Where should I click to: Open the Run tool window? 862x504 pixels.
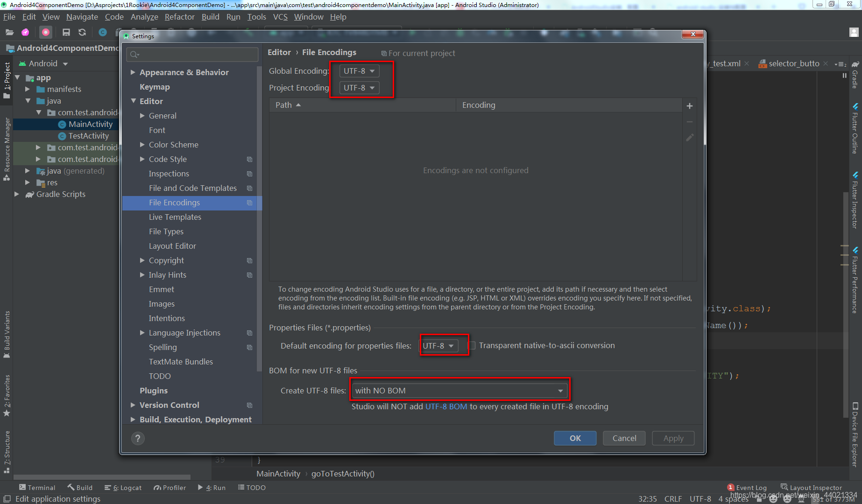pyautogui.click(x=212, y=488)
